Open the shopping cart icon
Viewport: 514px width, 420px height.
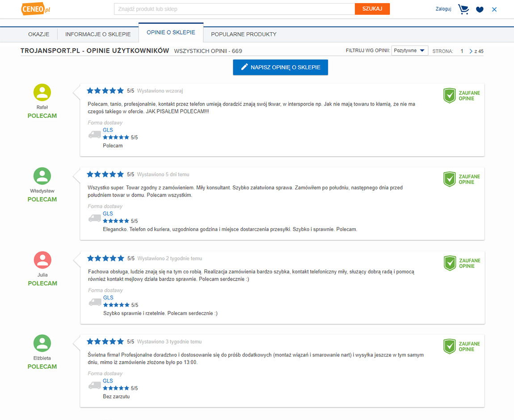[463, 9]
